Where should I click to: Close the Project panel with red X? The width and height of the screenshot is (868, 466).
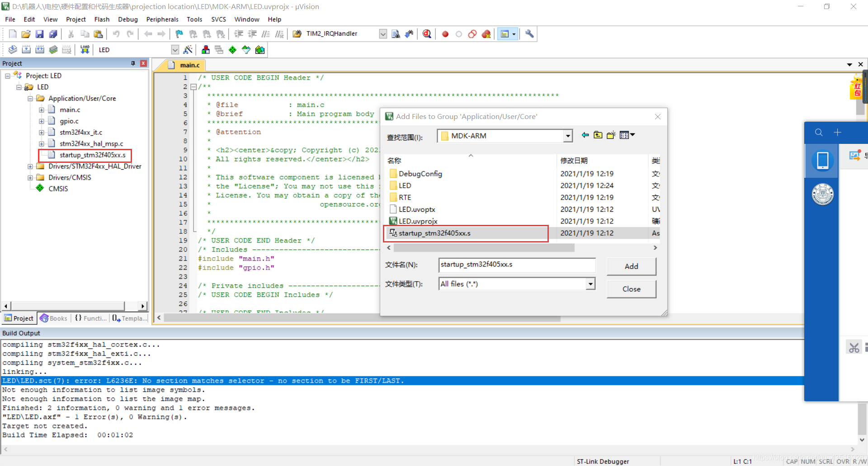143,63
